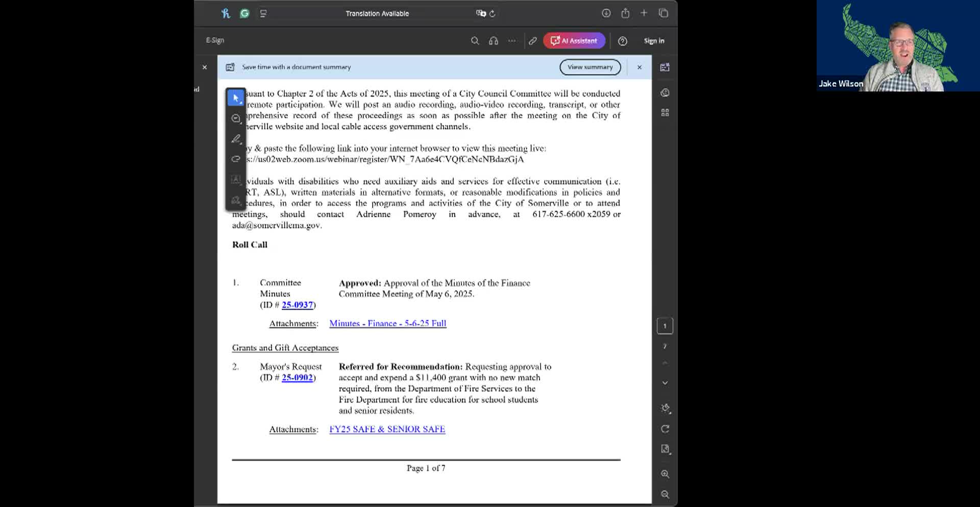Select the signature stamp tool
The width and height of the screenshot is (980, 507).
(x=235, y=200)
